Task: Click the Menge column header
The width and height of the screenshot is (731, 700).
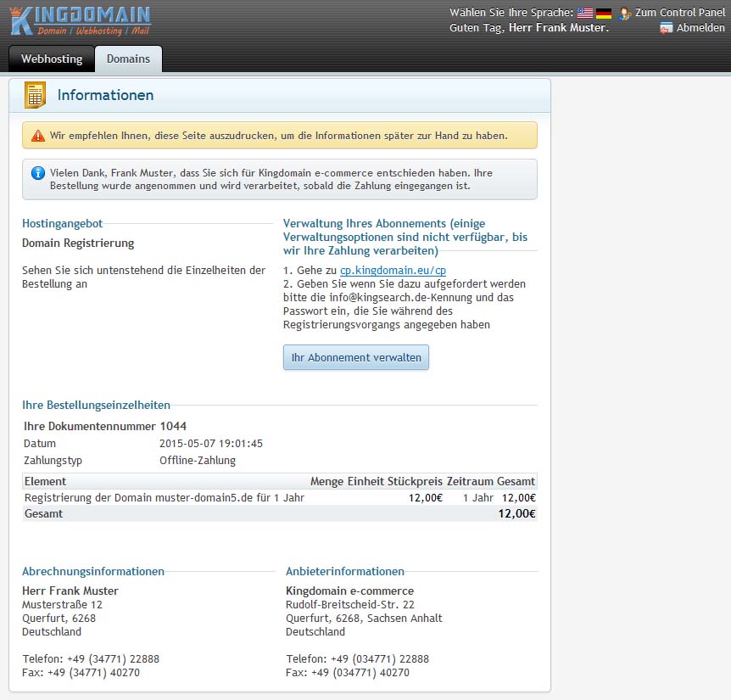Action: tap(326, 481)
